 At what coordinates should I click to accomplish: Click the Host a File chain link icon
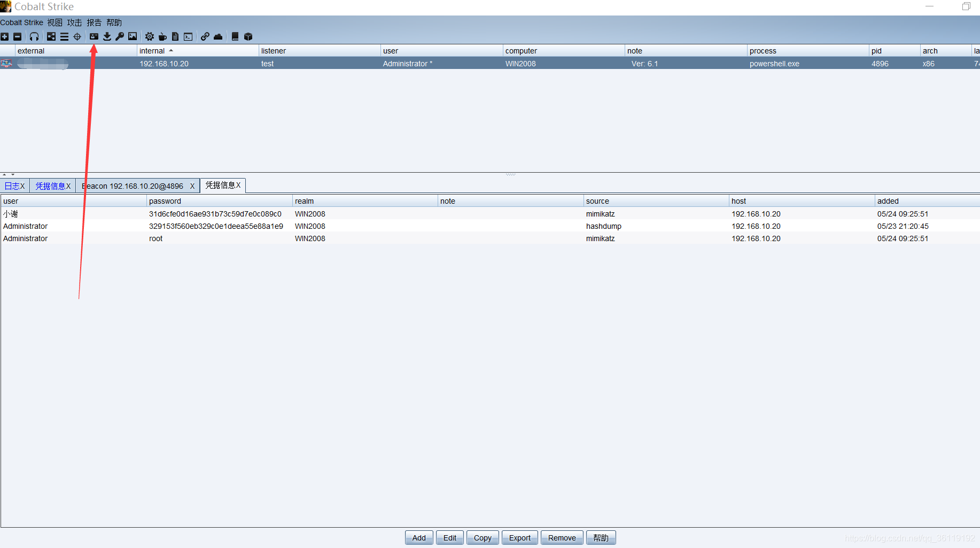(x=205, y=36)
